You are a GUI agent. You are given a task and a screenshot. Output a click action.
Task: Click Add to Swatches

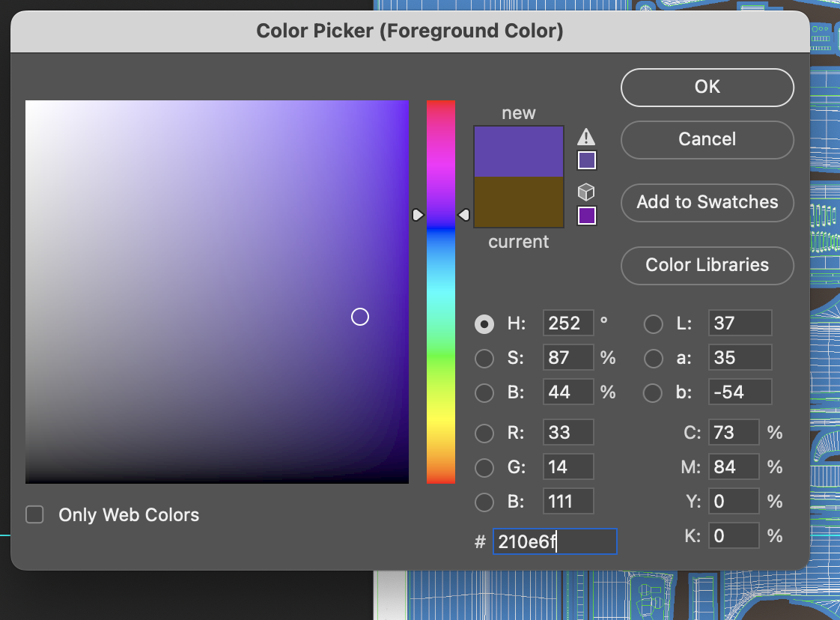707,202
